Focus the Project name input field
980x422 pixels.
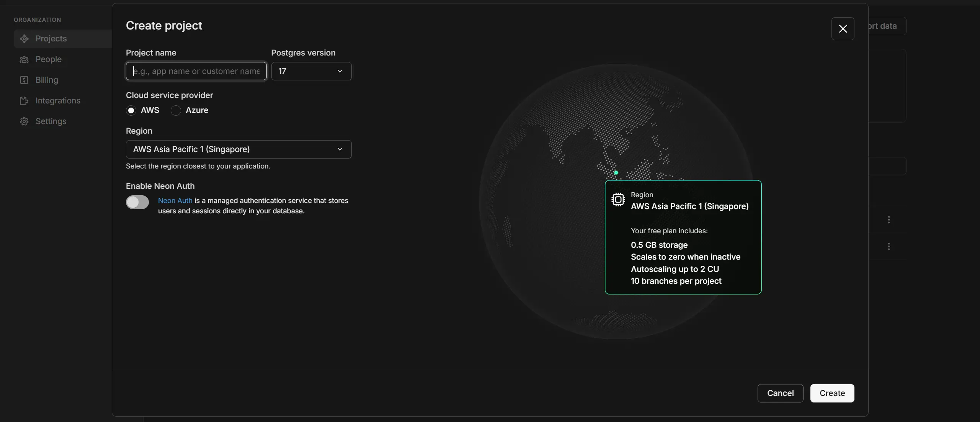(196, 71)
